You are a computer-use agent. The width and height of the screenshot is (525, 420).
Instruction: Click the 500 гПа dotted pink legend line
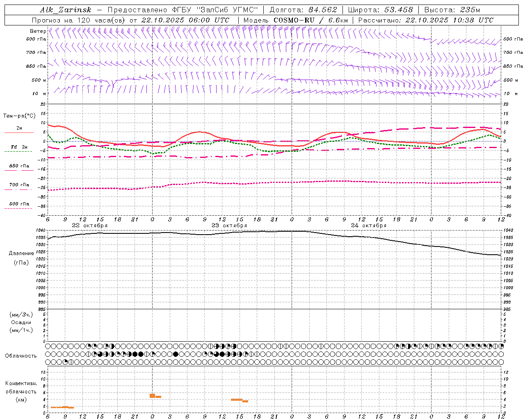pyautogui.click(x=18, y=208)
